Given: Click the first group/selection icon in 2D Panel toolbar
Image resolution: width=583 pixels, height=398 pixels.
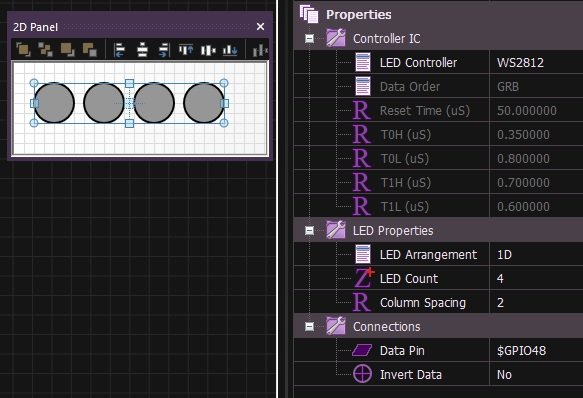Looking at the screenshot, I should (x=23, y=49).
